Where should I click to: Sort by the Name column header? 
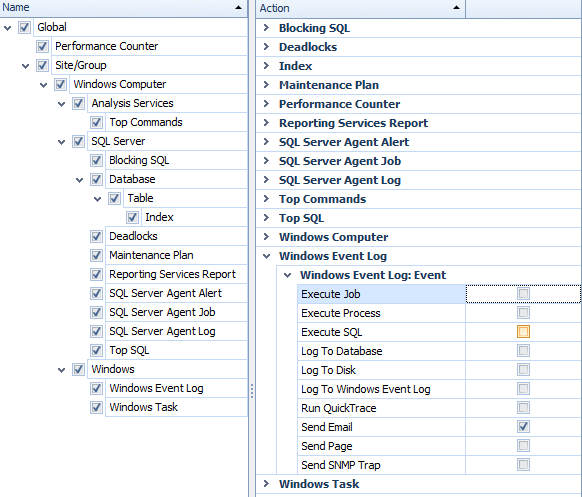123,8
